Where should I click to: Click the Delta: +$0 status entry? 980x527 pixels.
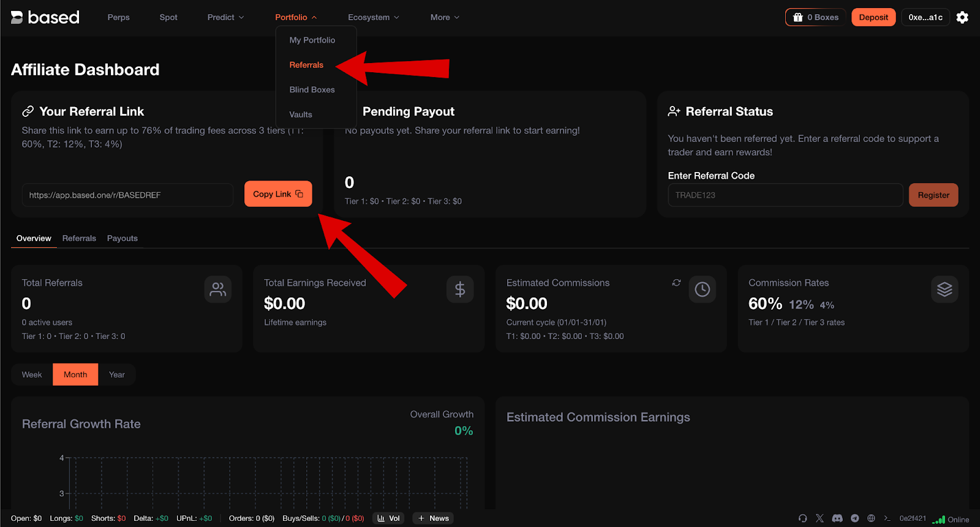[151, 518]
